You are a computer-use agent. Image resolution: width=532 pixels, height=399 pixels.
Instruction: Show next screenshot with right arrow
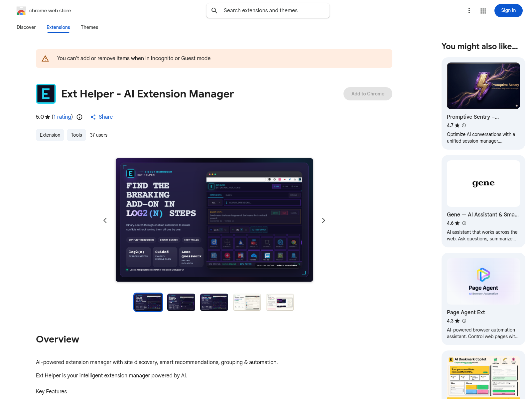click(324, 220)
